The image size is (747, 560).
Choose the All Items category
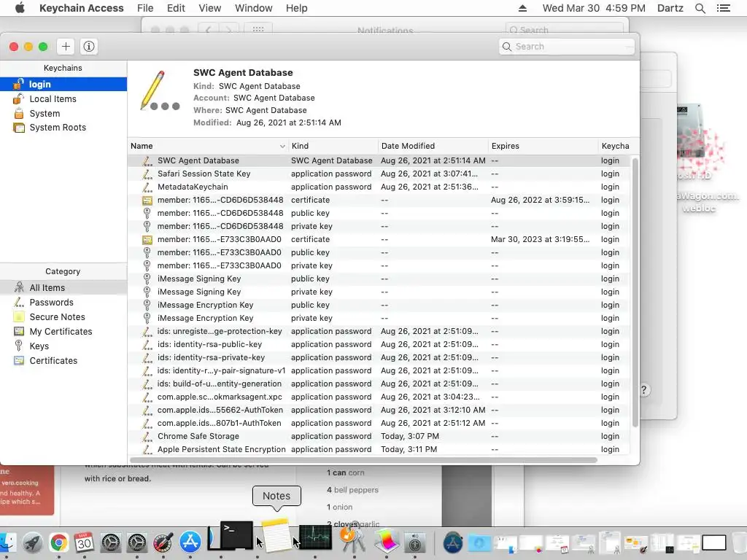(x=63, y=287)
